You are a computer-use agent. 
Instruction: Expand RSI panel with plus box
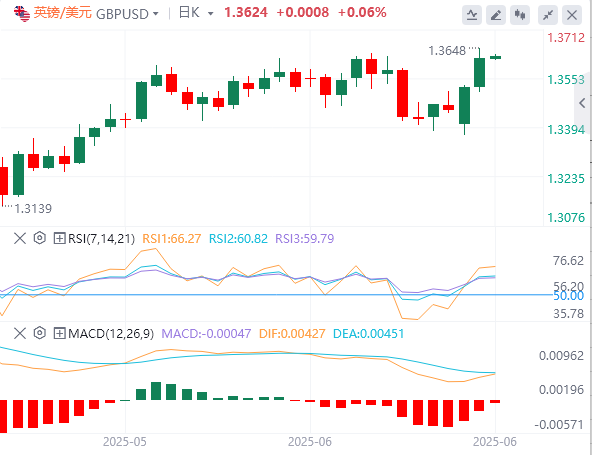[60, 239]
